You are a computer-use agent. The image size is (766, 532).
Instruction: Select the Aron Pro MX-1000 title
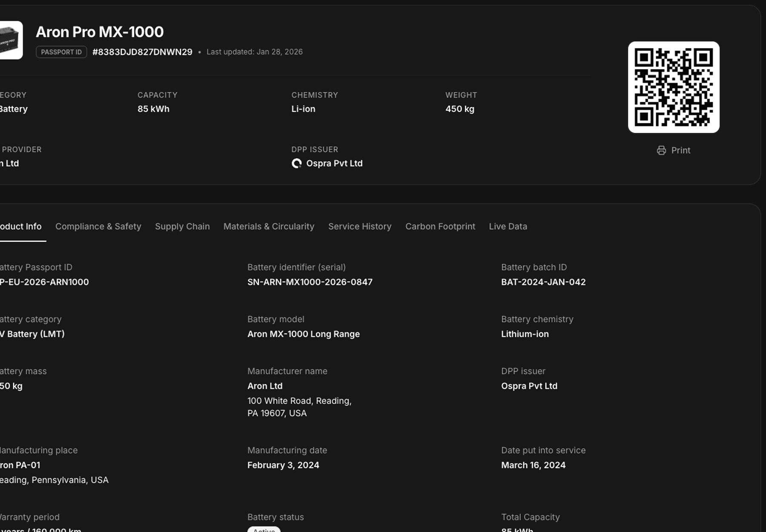(100, 31)
